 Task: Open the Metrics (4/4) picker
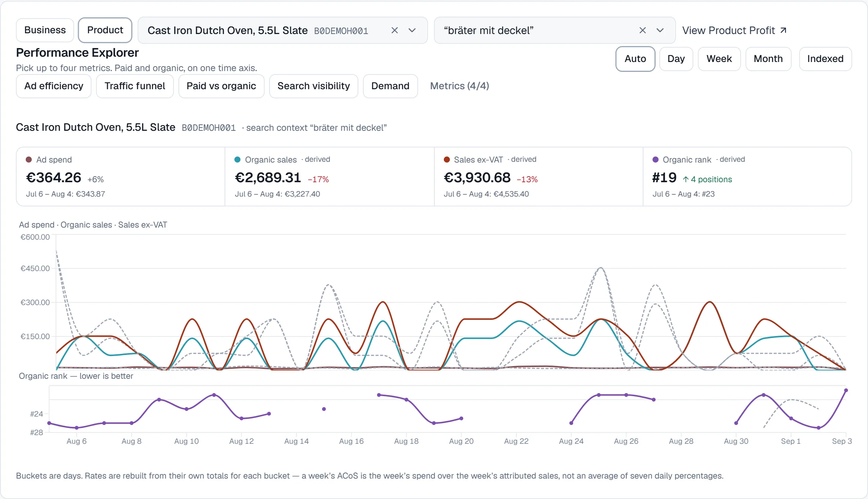click(459, 86)
